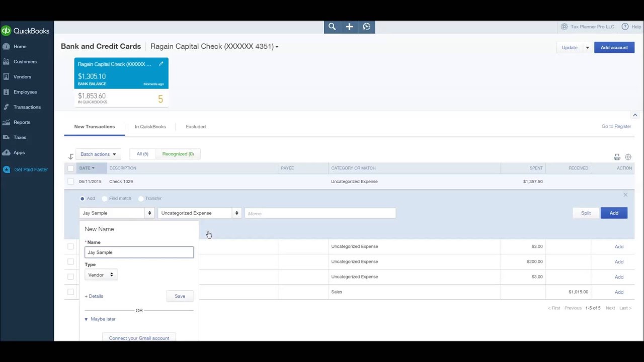This screenshot has width=644, height=362.
Task: Open the Help question mark icon
Action: pos(625,27)
